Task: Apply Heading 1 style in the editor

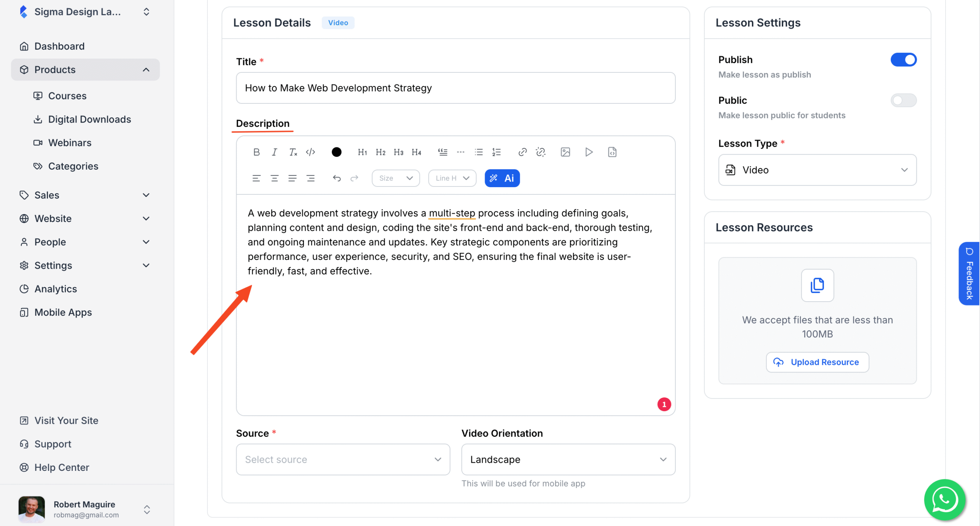Action: coord(362,152)
